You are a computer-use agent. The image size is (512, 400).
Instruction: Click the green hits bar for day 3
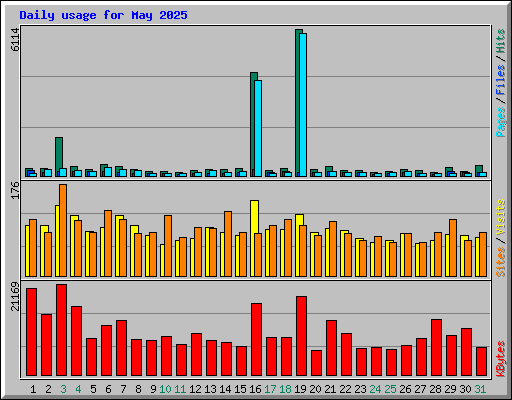59,153
